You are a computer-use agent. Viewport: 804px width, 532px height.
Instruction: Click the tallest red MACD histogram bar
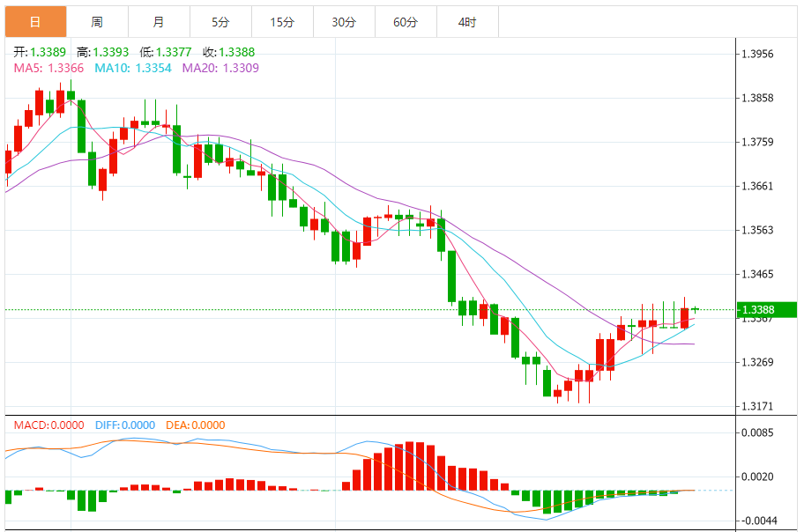point(410,466)
